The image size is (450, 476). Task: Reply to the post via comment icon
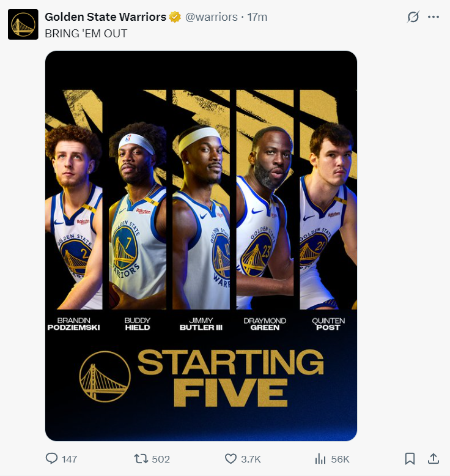click(x=51, y=458)
